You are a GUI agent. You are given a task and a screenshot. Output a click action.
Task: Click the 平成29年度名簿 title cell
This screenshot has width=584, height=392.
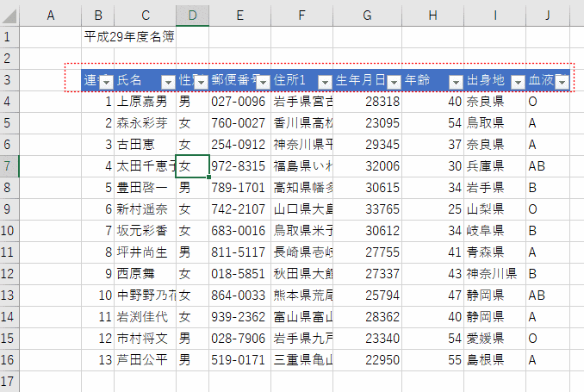tap(129, 37)
